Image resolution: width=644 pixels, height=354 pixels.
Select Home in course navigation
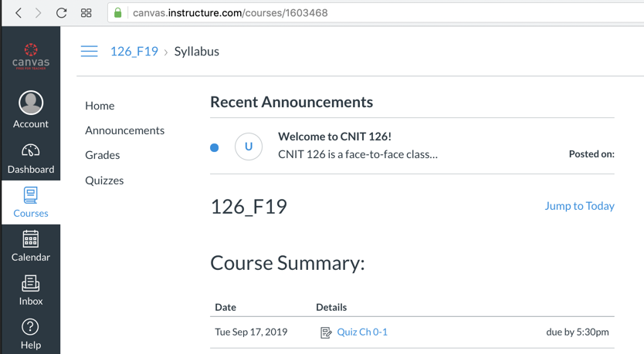tap(100, 106)
